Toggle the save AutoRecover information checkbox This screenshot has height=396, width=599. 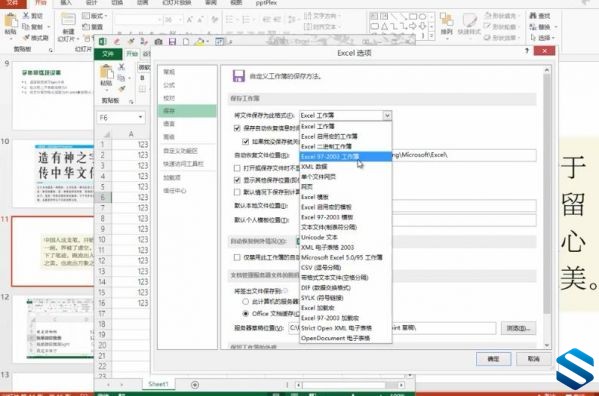(x=237, y=128)
